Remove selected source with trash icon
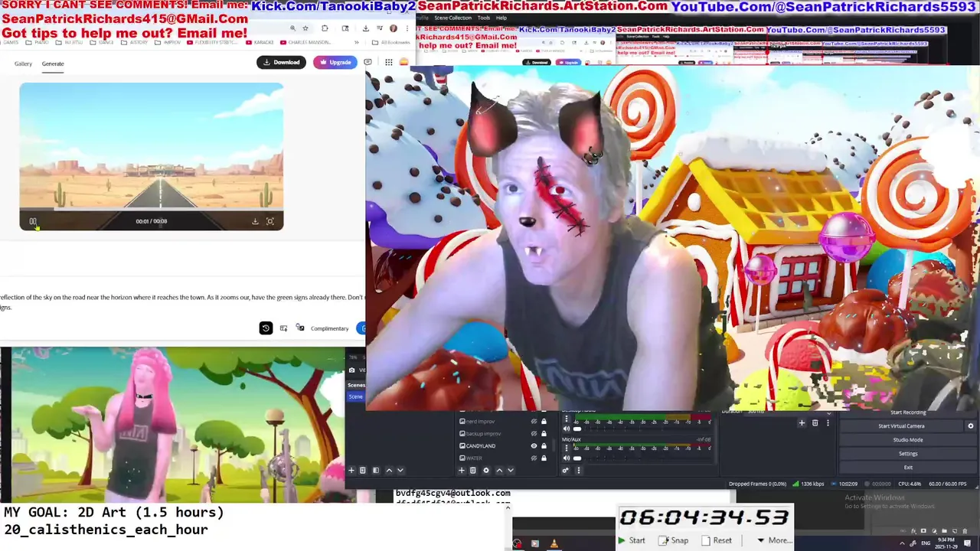The image size is (980, 551). pos(473,471)
